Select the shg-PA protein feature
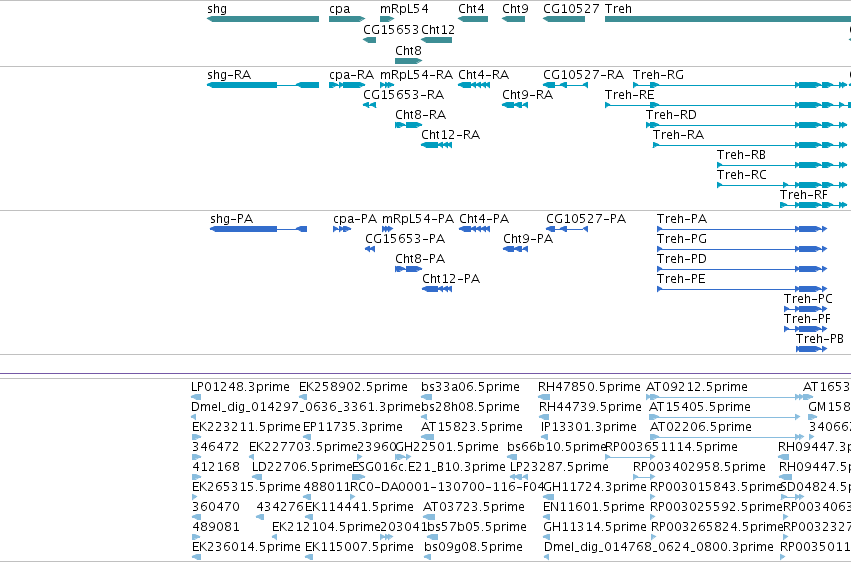The image size is (851, 562). tap(258, 229)
